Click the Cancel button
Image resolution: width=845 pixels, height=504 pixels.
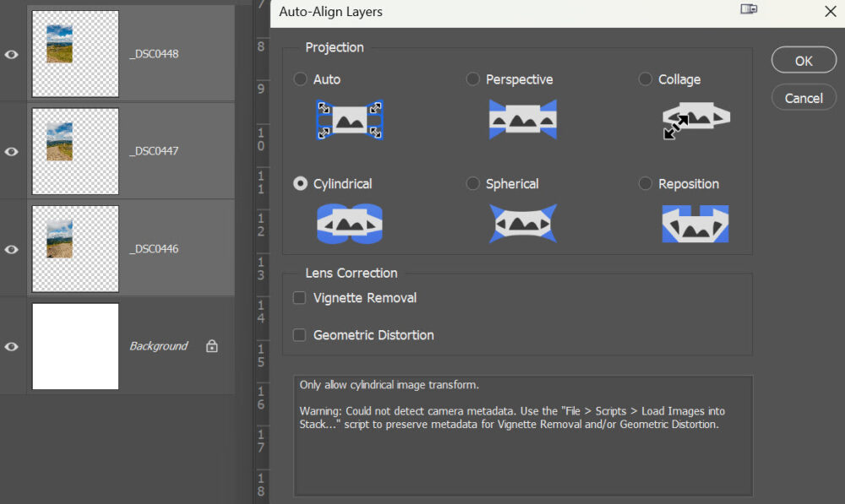coord(803,98)
